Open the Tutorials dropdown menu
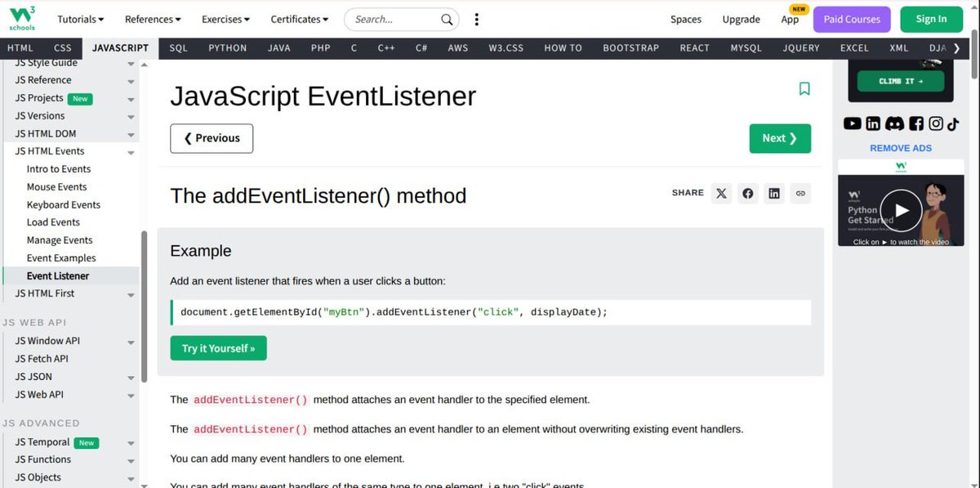This screenshot has height=488, width=980. tap(81, 19)
